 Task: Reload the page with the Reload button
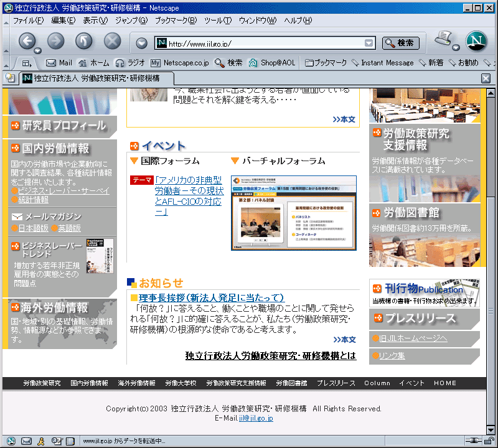click(84, 41)
